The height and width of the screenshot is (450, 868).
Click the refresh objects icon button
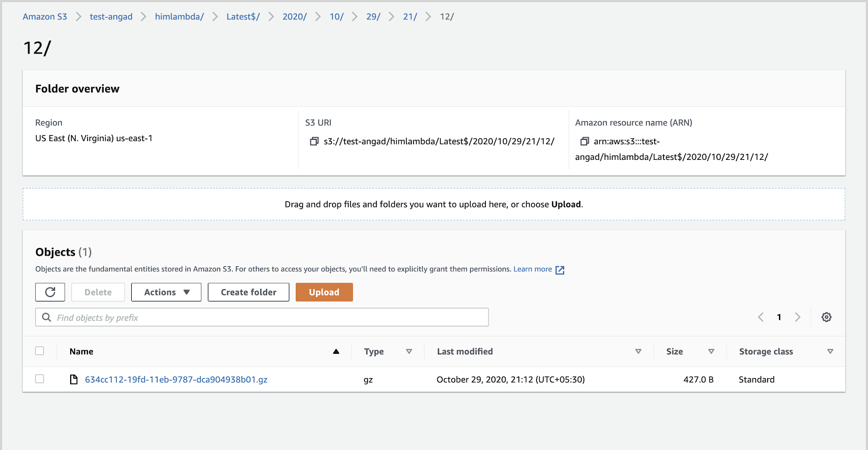point(50,292)
